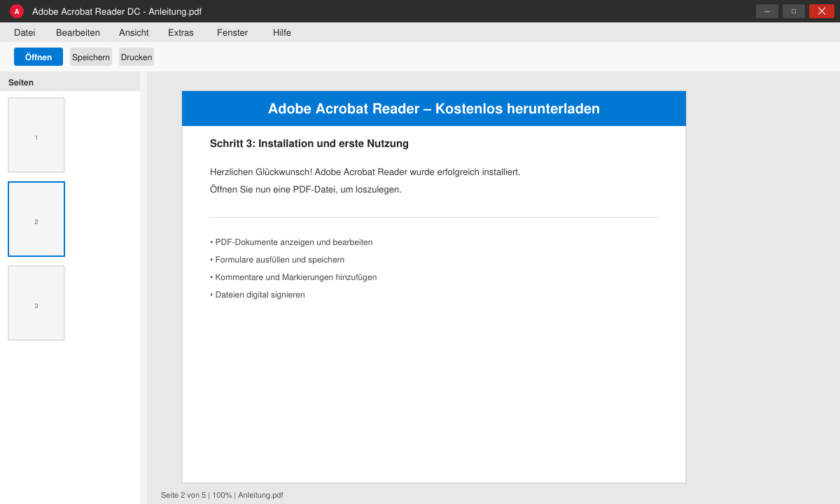Open the Bearbeiten menu
840x504 pixels.
point(78,32)
